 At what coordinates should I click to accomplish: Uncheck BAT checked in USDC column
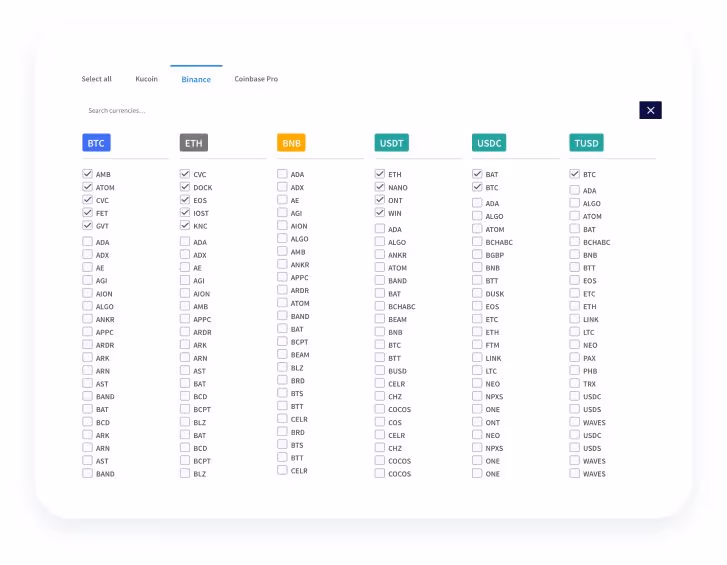(x=477, y=174)
